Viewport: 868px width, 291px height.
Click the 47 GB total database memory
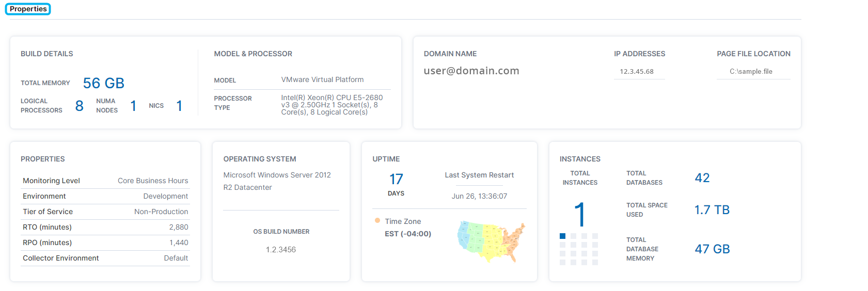coord(712,249)
